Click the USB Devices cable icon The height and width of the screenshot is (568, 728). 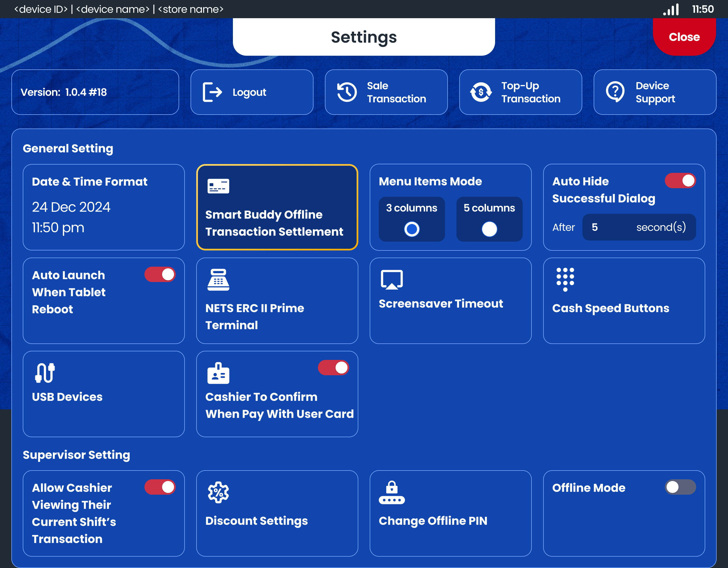[x=45, y=373]
